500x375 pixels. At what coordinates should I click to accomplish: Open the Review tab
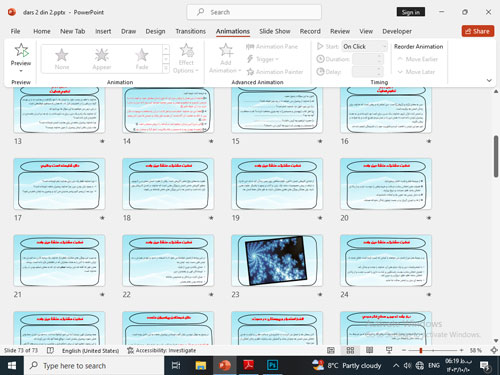click(340, 31)
